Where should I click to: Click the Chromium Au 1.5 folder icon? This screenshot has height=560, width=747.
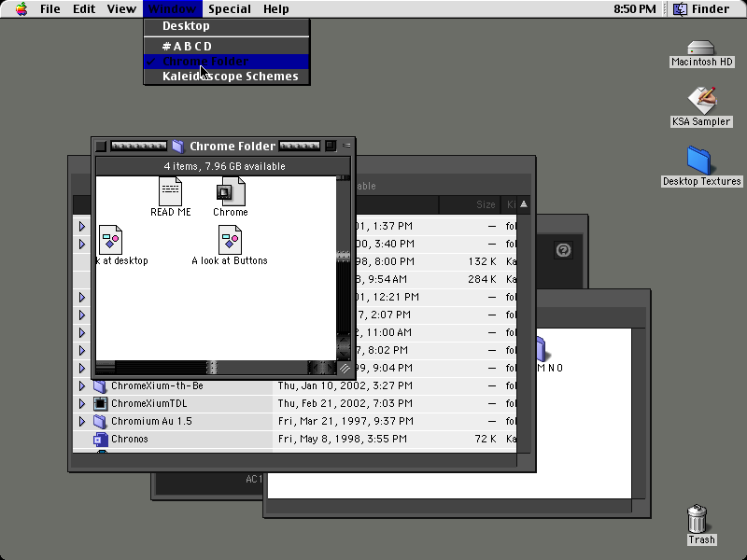(100, 421)
